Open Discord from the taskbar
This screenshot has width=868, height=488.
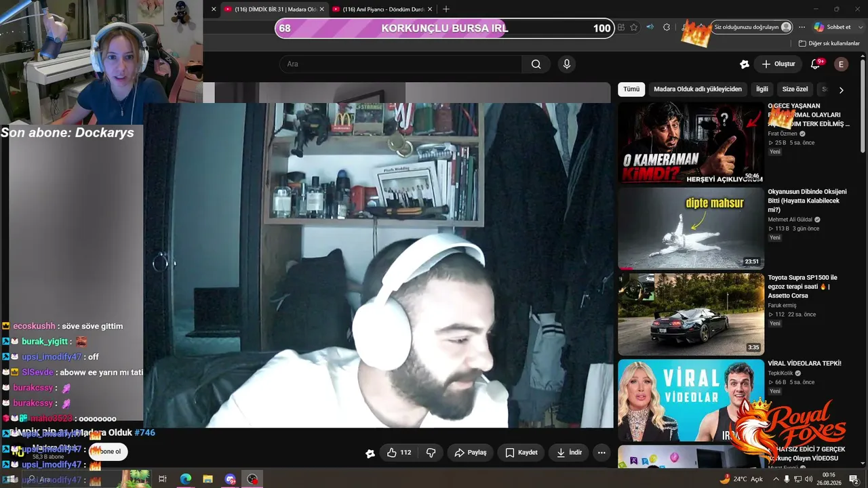[230, 479]
